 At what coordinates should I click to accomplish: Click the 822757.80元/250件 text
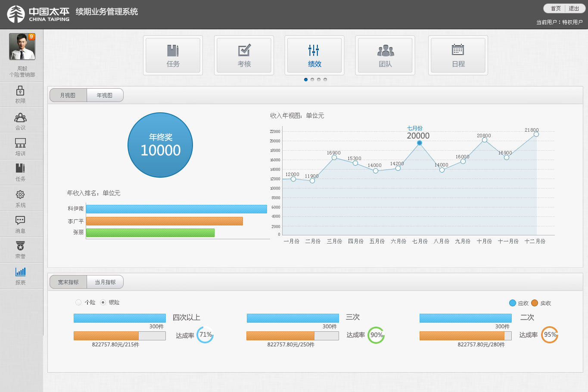coord(291,345)
